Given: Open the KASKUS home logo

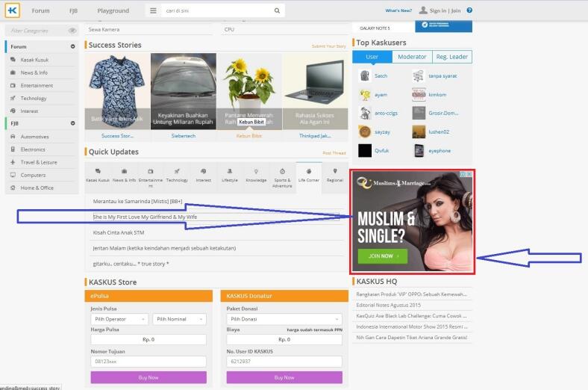Looking at the screenshot, I should pyautogui.click(x=13, y=10).
